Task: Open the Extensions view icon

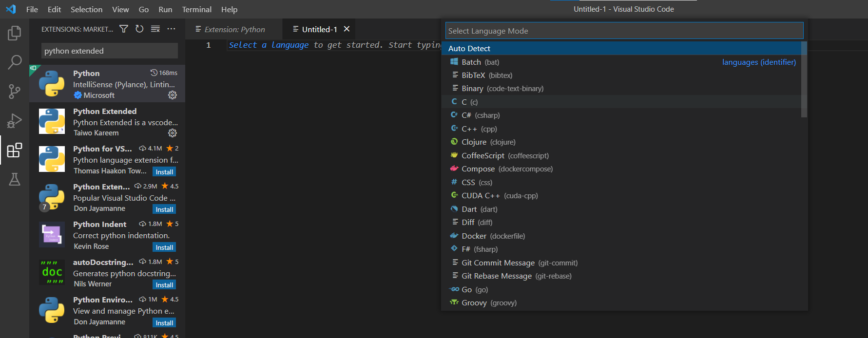Action: [x=15, y=150]
